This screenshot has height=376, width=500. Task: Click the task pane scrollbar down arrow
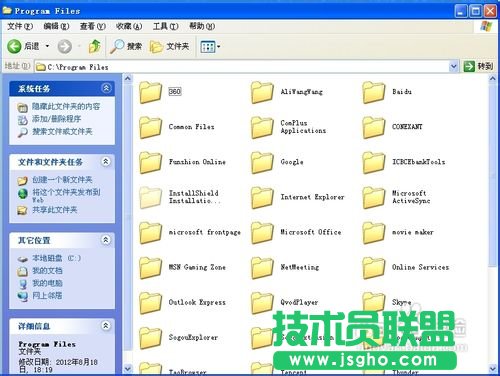click(128, 369)
